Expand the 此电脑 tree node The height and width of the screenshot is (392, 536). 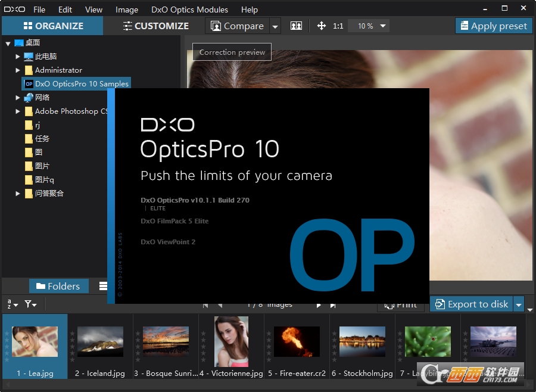(x=17, y=57)
